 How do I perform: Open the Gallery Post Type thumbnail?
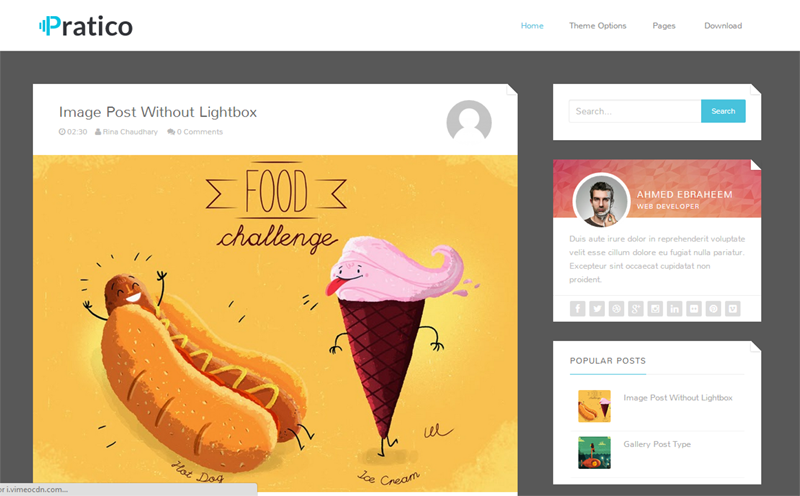[x=594, y=453]
